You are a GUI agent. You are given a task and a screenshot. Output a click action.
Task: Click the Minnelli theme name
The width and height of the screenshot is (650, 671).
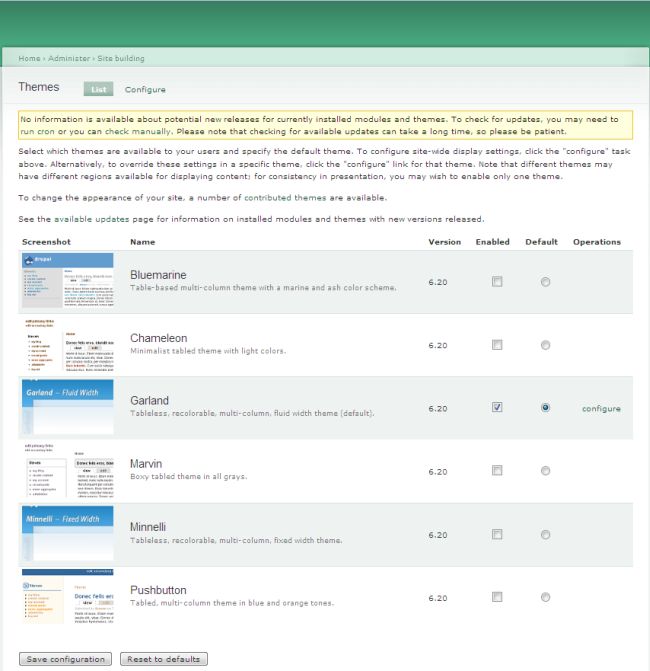click(148, 527)
